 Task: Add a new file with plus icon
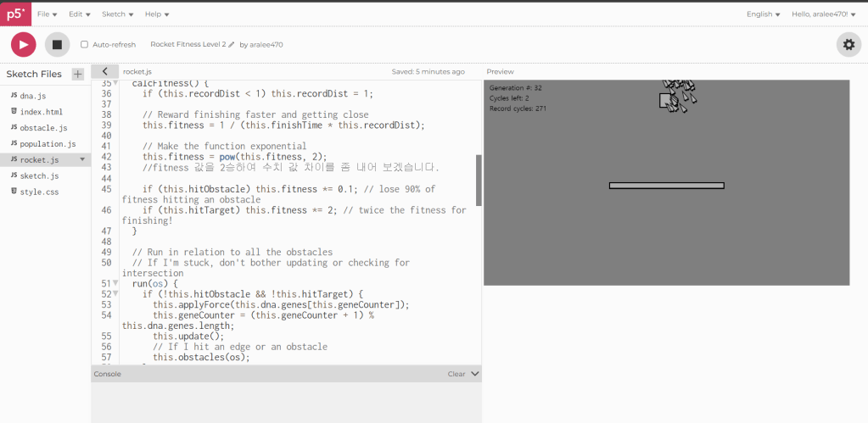(x=78, y=74)
